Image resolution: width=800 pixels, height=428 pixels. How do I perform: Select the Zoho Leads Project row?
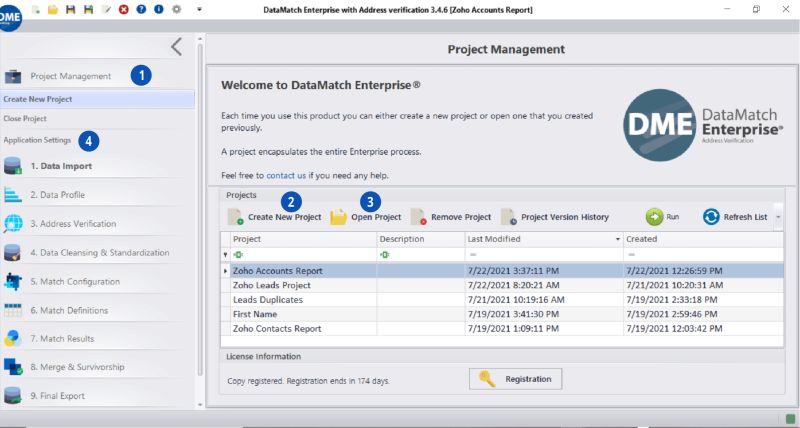[x=503, y=285]
